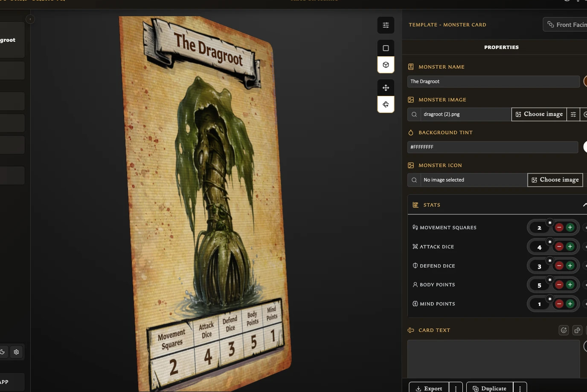Decrease Movement Squares value
587x392 pixels.
(559, 228)
